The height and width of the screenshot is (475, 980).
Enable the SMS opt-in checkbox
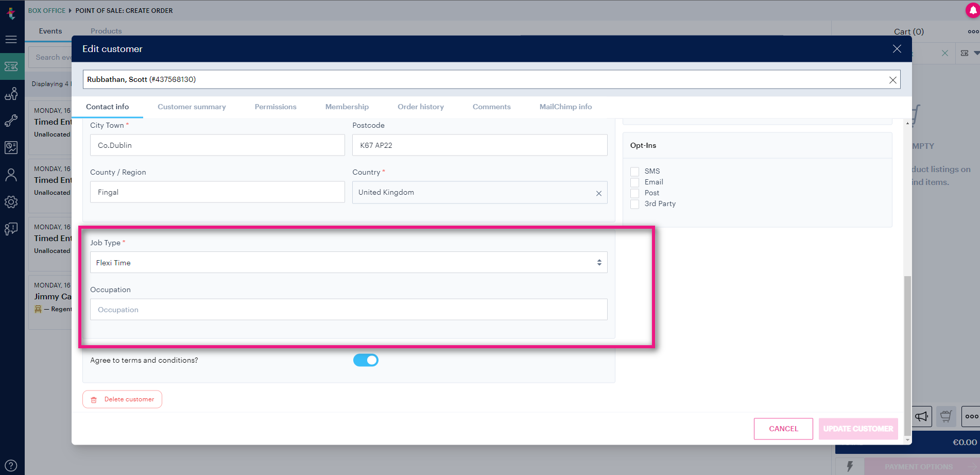tap(635, 171)
